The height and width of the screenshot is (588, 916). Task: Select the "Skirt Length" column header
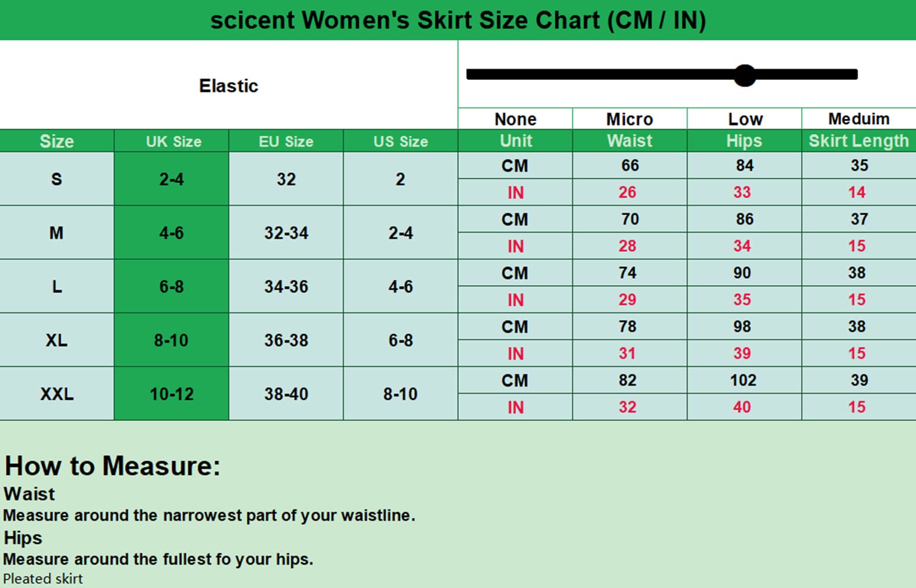click(859, 141)
